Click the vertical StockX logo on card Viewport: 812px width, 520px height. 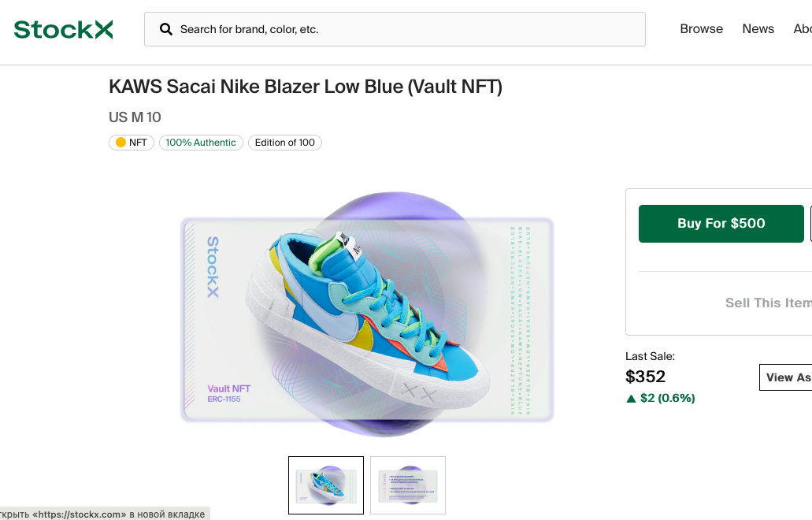click(x=213, y=267)
